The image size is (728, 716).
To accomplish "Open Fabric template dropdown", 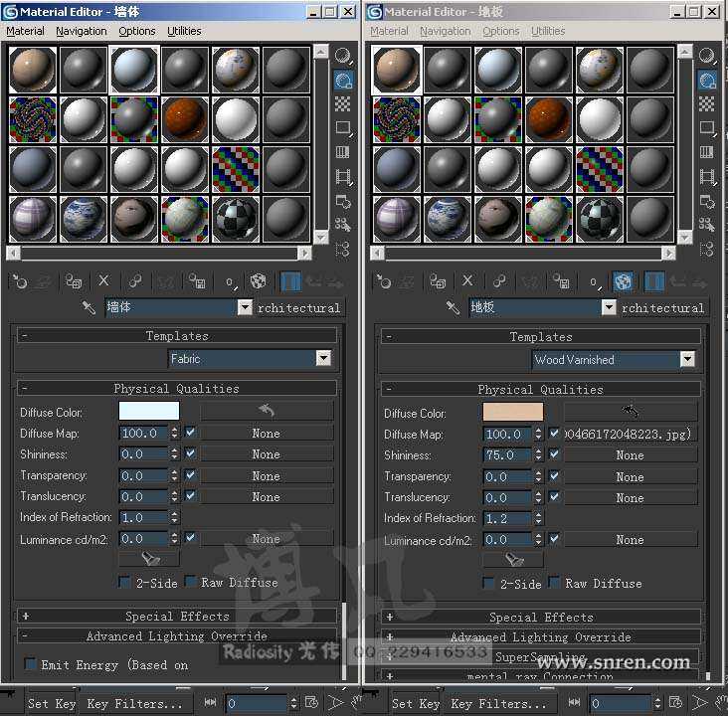I will (x=323, y=358).
